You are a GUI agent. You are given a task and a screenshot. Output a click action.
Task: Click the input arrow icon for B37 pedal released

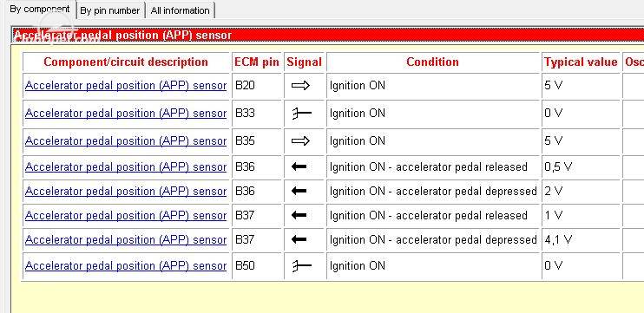[299, 215]
